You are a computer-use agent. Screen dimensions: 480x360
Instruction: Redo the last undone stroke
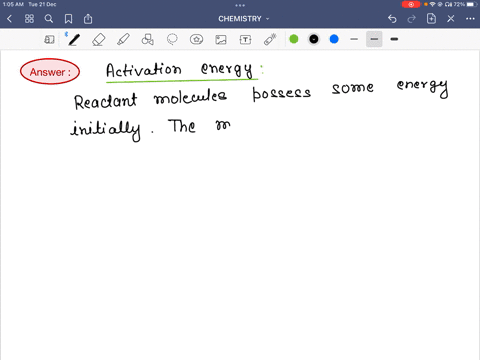(412, 19)
